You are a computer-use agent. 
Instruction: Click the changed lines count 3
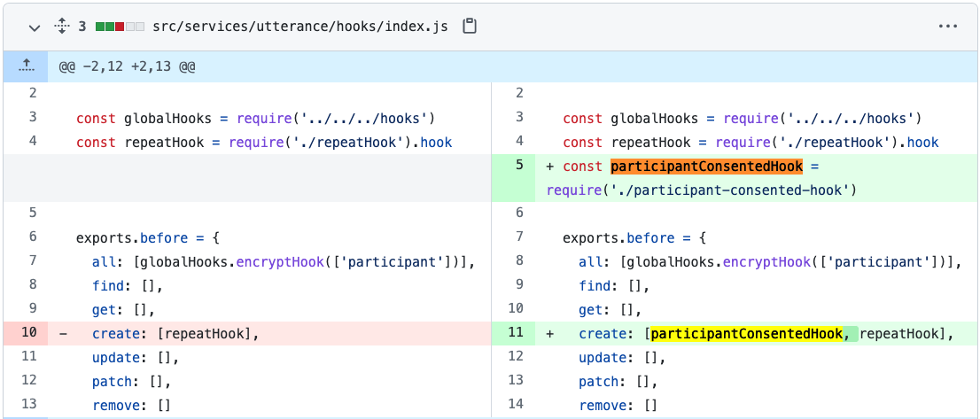[x=82, y=27]
